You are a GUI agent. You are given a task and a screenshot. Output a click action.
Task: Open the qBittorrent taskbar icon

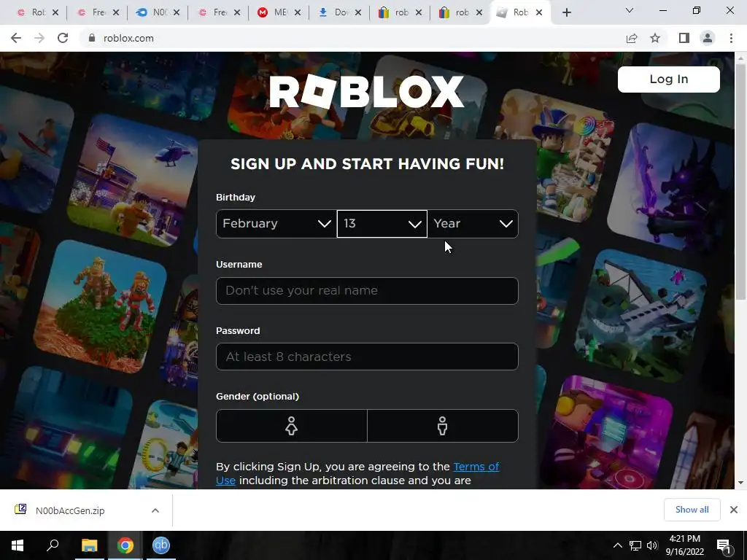(161, 545)
